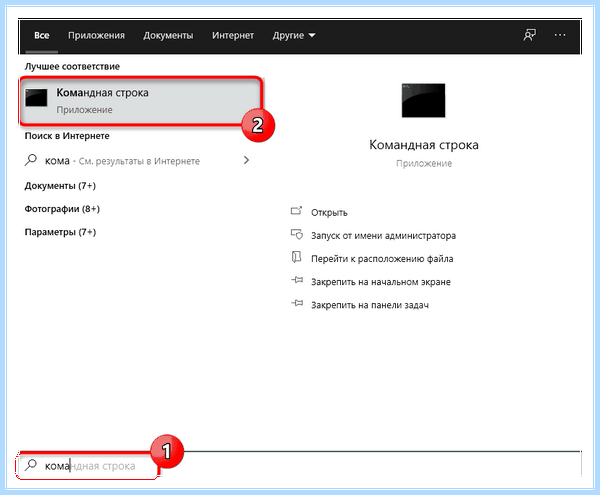The image size is (600, 495).
Task: Click the Лучшее соответствие heading
Action: (72, 67)
